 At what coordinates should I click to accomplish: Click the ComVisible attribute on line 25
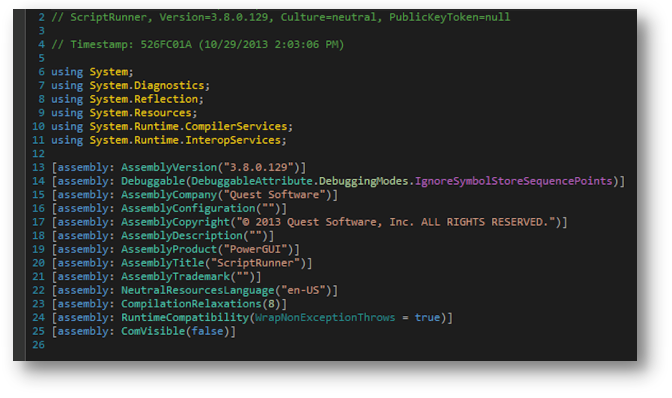pos(153,332)
